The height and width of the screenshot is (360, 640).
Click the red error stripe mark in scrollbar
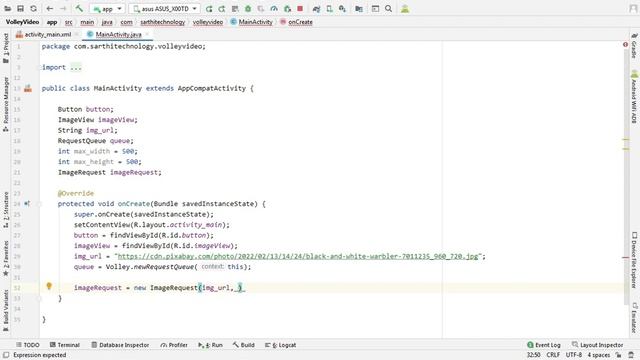pyautogui.click(x=625, y=258)
